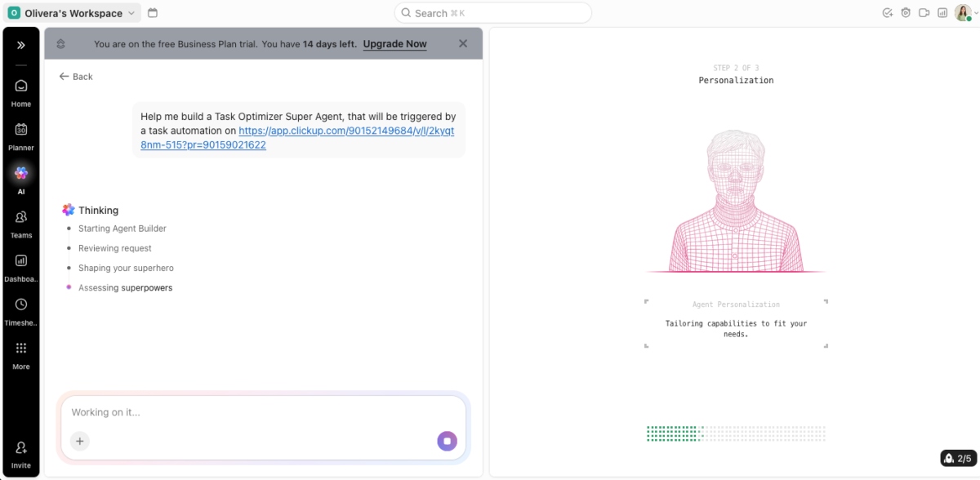Click the Upgrade Now link

[x=394, y=43]
